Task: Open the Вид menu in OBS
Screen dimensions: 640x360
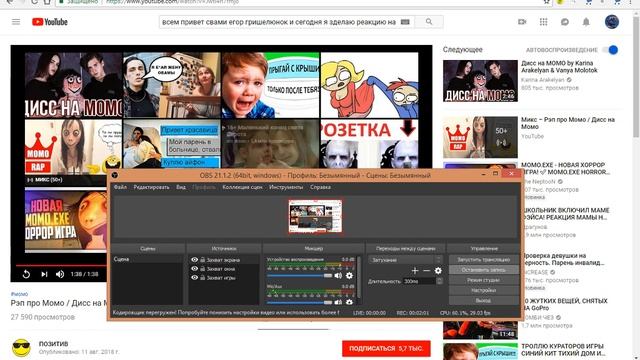Action: click(x=181, y=187)
